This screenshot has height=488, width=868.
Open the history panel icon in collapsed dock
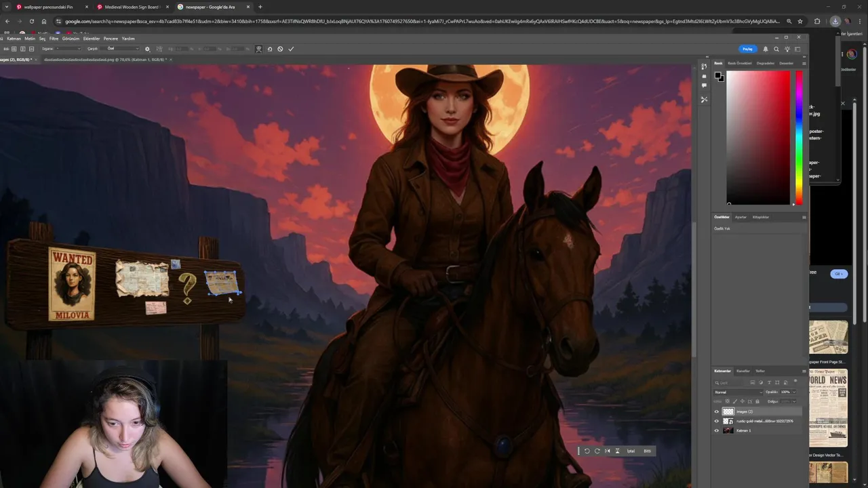click(x=704, y=66)
